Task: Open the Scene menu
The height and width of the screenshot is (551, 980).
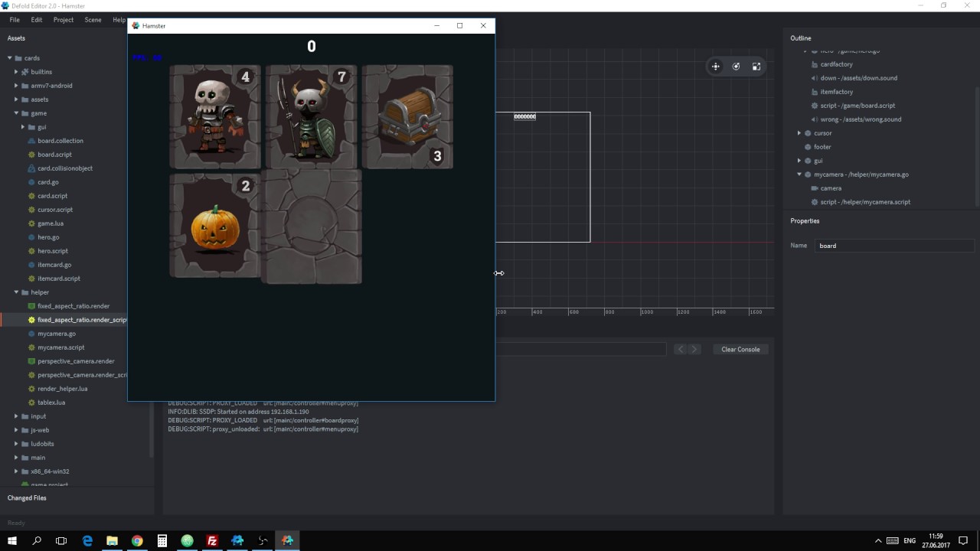Action: point(93,20)
